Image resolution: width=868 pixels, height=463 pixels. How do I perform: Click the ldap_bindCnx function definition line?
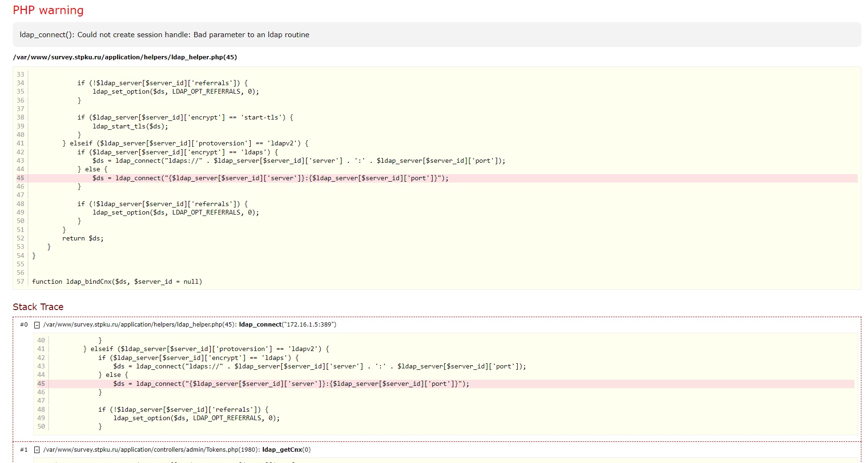[x=117, y=282]
